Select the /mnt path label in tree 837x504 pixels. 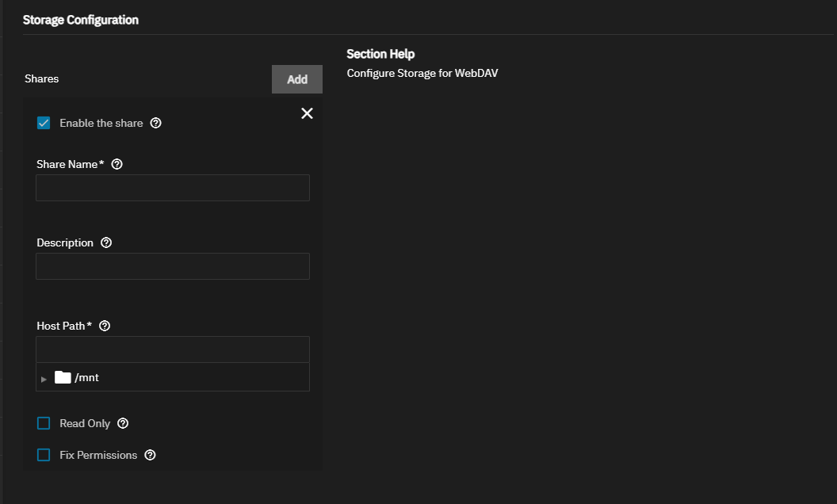(87, 377)
